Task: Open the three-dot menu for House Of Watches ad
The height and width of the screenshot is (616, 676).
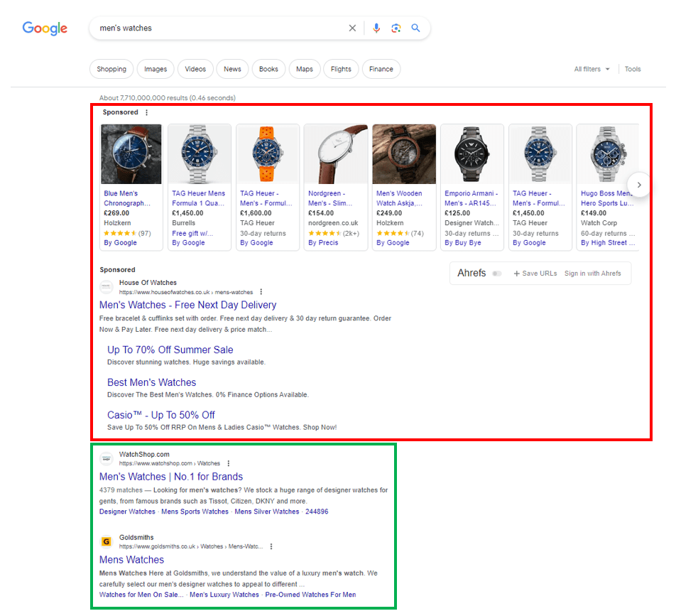Action: [261, 292]
